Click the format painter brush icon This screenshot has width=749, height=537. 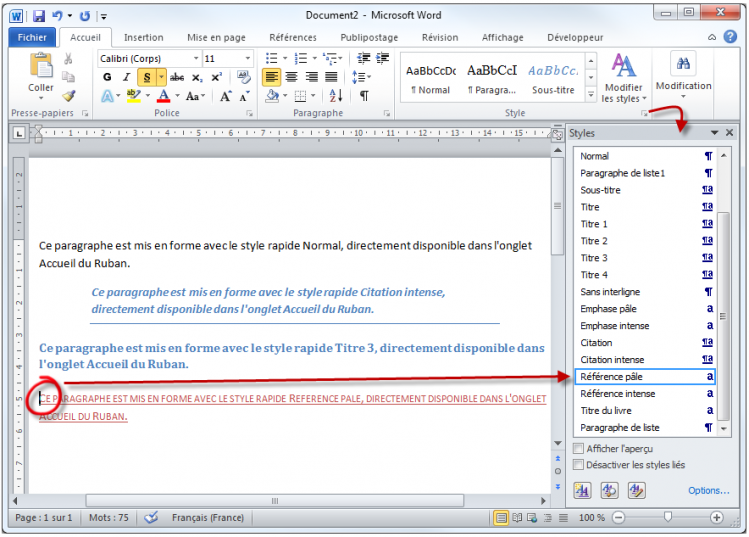click(x=68, y=96)
